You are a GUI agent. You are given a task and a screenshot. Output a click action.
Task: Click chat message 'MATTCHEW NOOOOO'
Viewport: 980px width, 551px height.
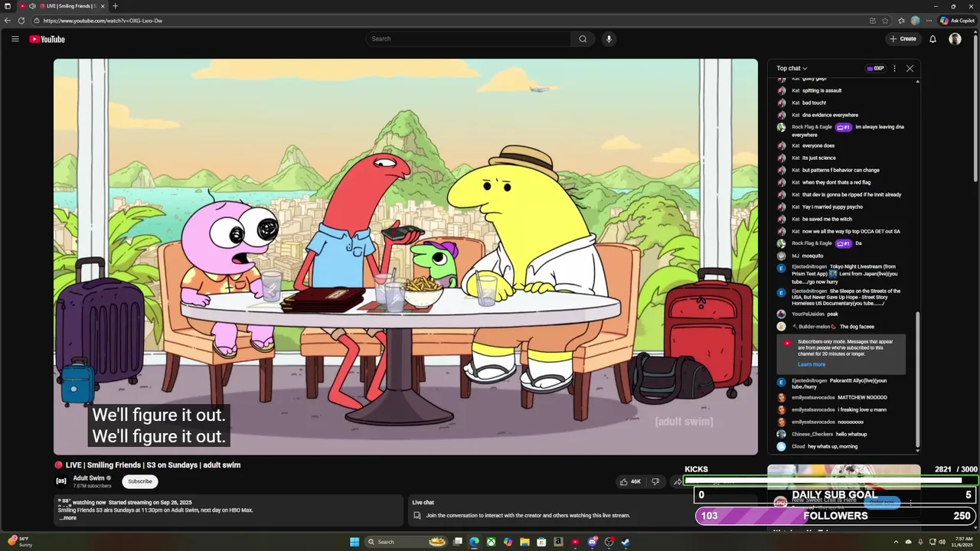pos(863,397)
